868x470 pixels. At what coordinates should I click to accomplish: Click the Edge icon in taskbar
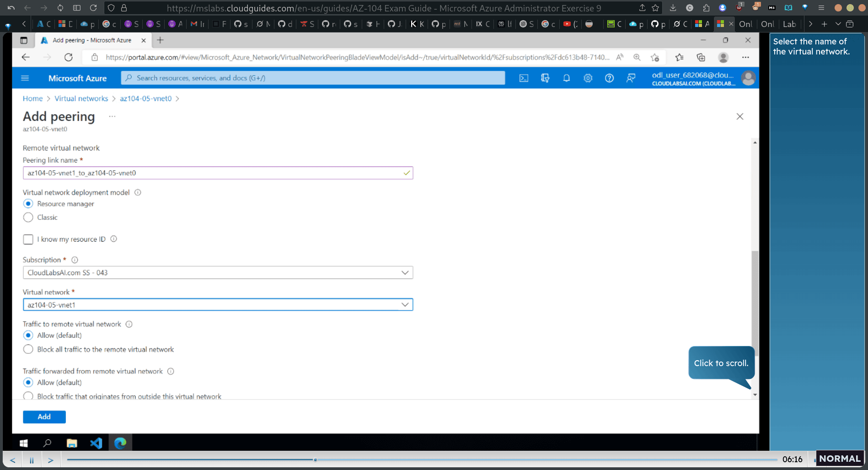(120, 443)
